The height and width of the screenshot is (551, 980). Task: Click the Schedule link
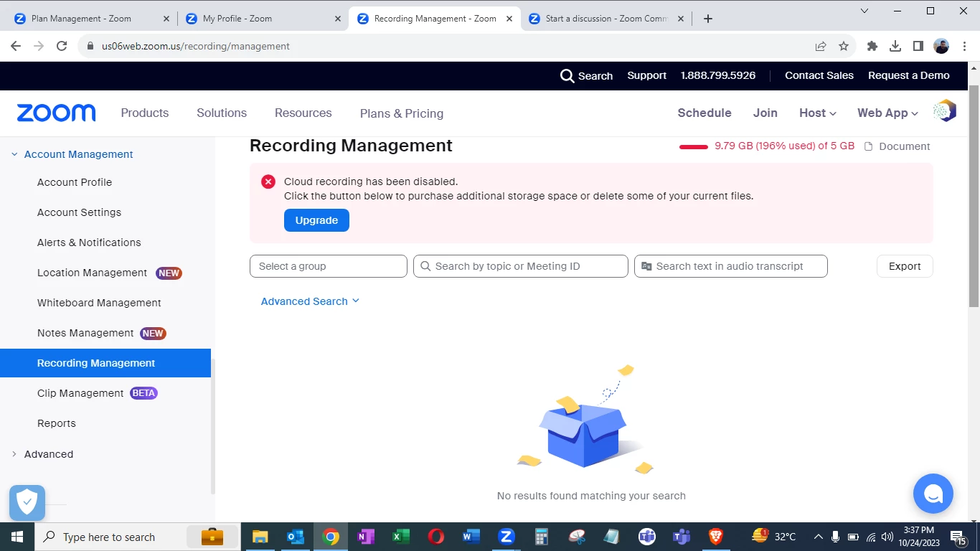click(x=705, y=113)
